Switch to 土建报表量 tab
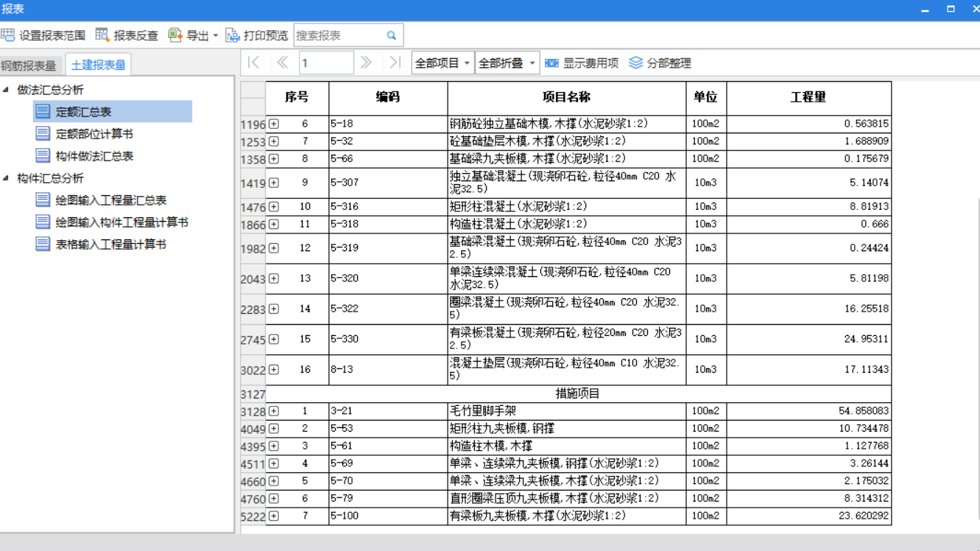980x551 pixels. tap(98, 66)
